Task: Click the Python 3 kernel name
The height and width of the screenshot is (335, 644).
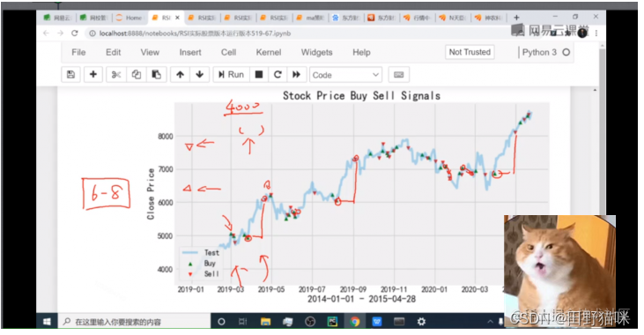Action: coord(539,52)
